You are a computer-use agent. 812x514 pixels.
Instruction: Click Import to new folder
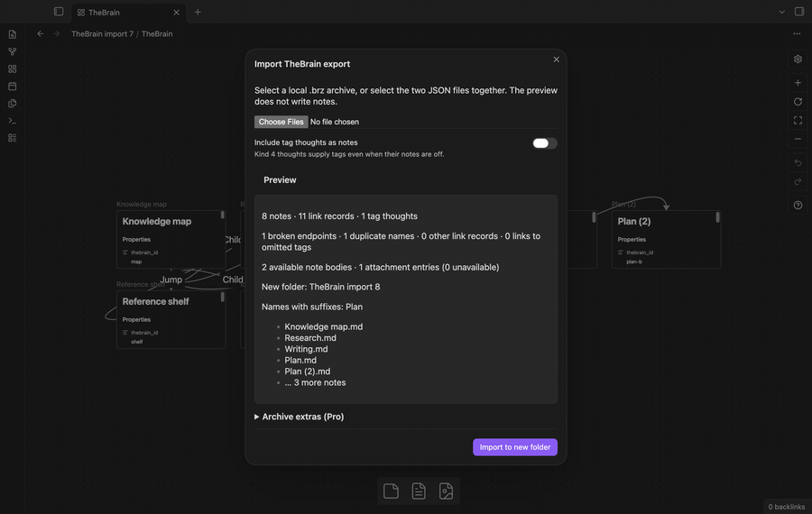tap(515, 447)
